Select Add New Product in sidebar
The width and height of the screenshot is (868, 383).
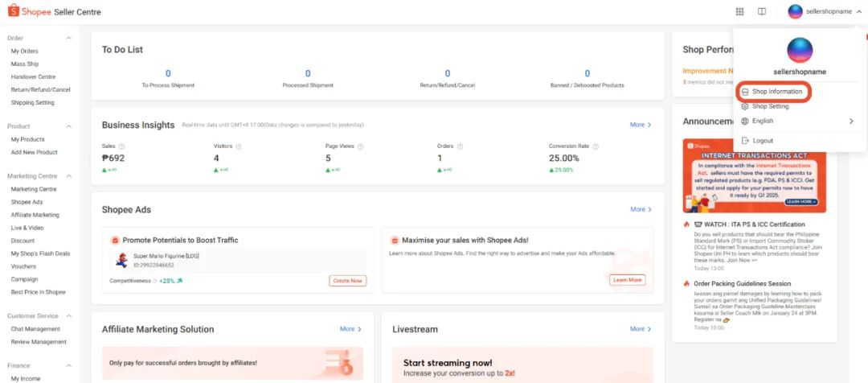tap(34, 152)
